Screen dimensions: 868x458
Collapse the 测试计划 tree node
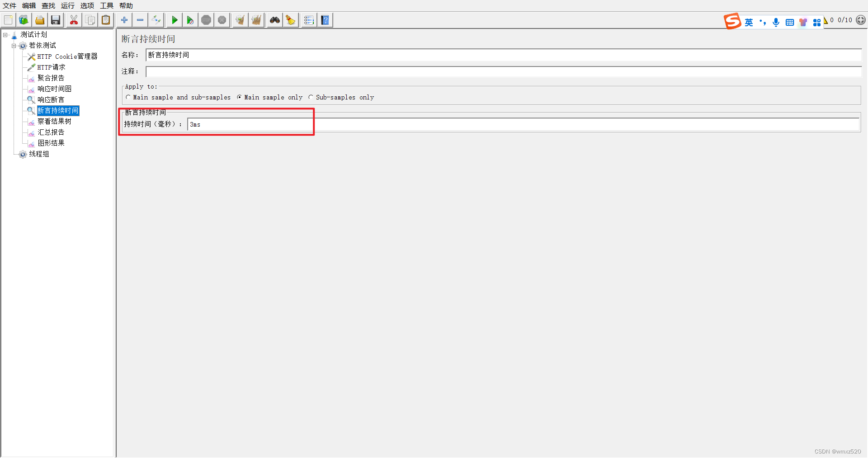(x=5, y=35)
